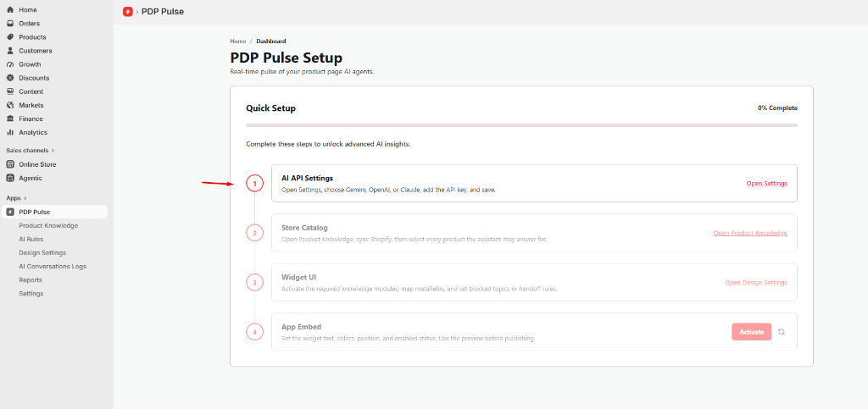
Task: Click the Growth sidebar label
Action: click(30, 64)
